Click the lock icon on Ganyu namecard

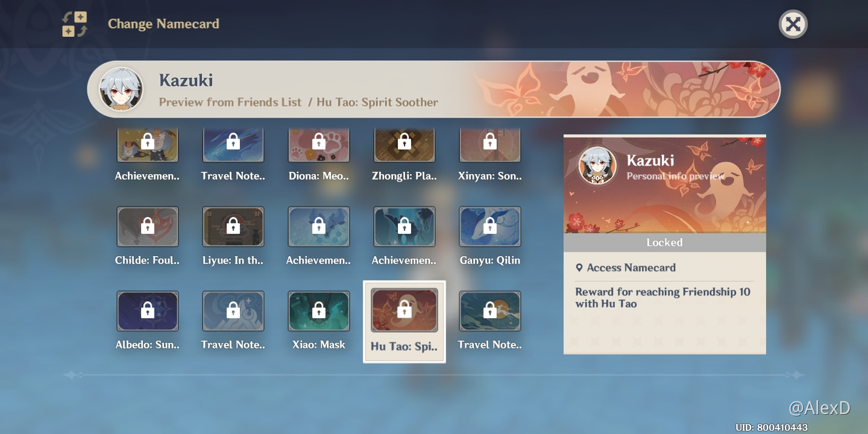point(490,226)
